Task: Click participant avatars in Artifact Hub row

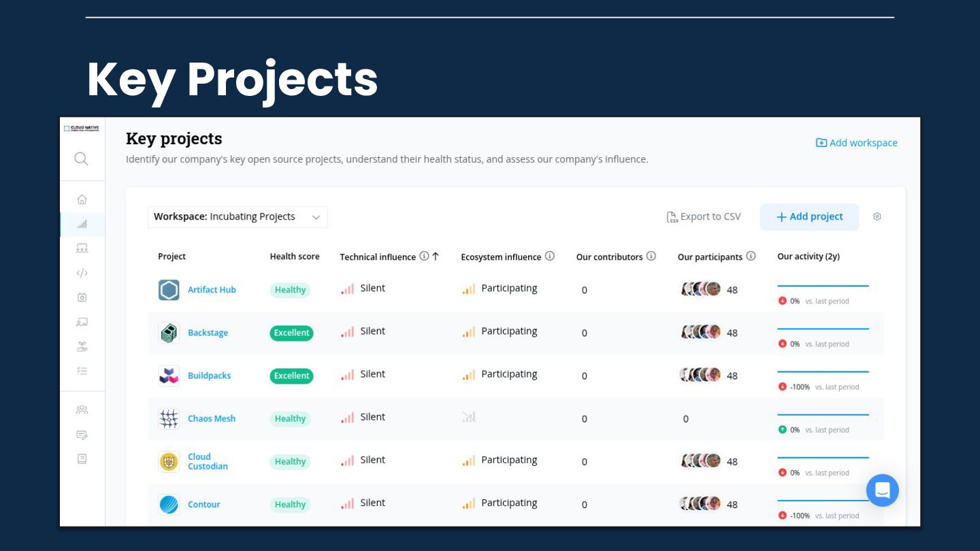Action: [701, 289]
